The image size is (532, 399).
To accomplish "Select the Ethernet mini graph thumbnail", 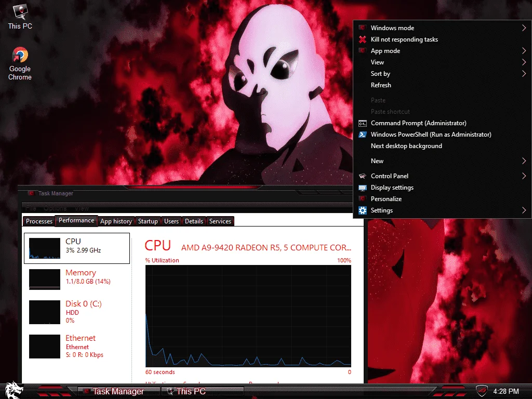I will tap(45, 347).
